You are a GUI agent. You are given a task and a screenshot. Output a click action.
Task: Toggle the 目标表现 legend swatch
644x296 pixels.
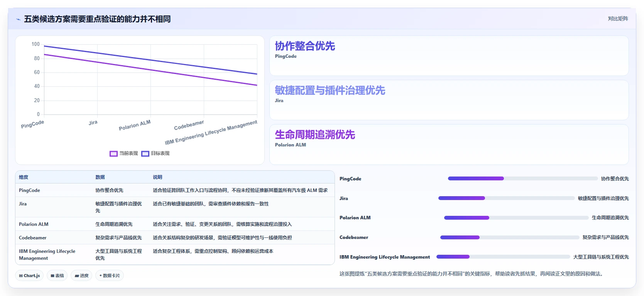[x=145, y=153]
